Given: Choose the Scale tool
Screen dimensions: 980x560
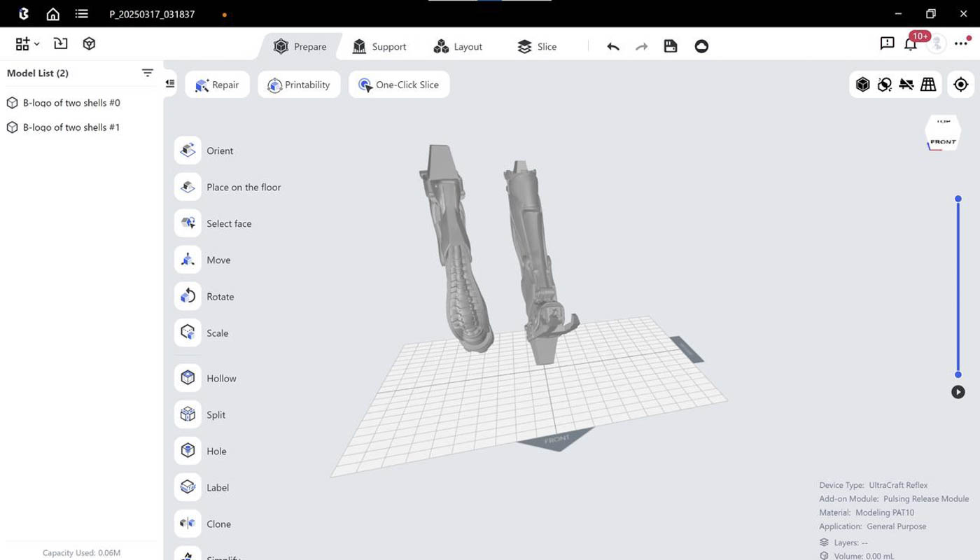Looking at the screenshot, I should coord(188,332).
